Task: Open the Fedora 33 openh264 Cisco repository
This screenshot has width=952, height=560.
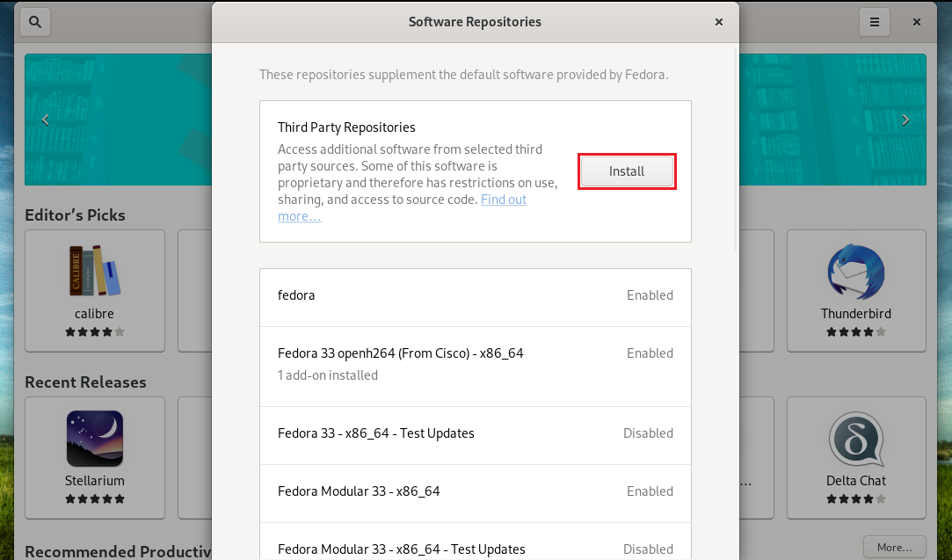Action: (x=475, y=365)
